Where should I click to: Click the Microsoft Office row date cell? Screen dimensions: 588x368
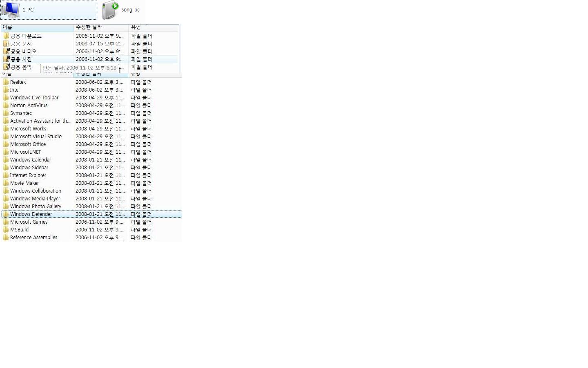[x=100, y=144]
